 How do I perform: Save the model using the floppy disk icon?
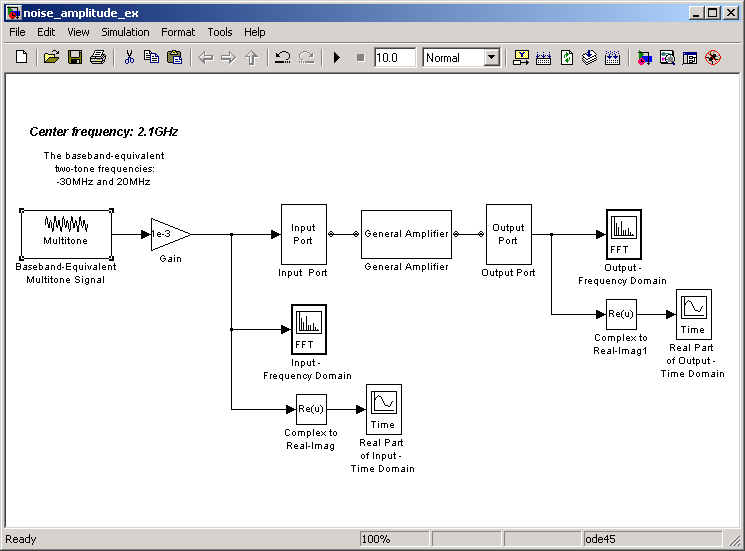tap(75, 57)
